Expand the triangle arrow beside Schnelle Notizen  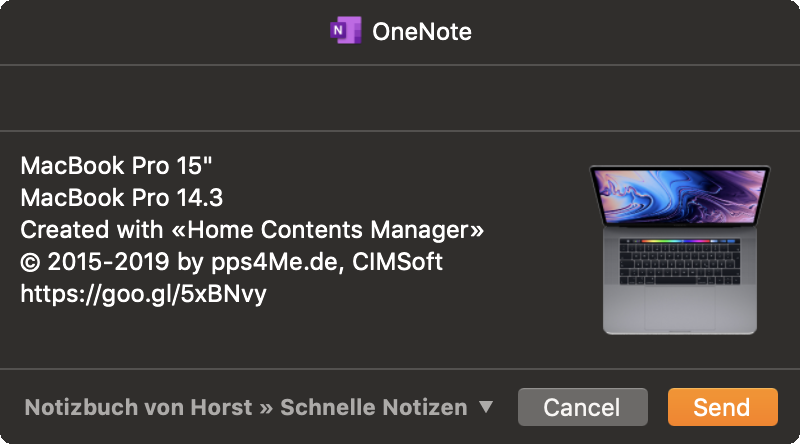point(486,407)
